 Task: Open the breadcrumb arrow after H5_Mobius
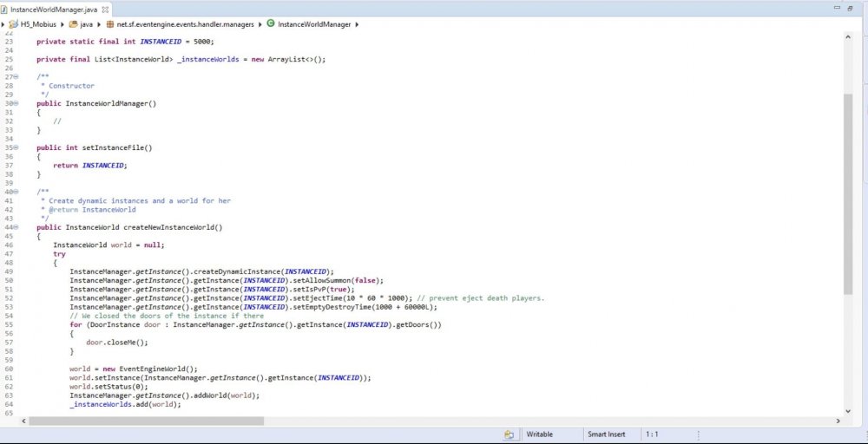[62, 24]
